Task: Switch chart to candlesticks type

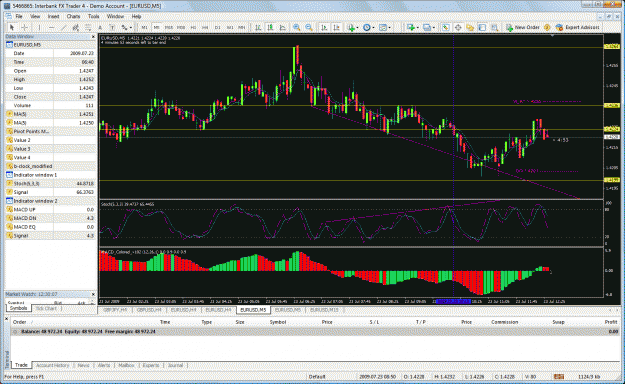Action: (271, 28)
